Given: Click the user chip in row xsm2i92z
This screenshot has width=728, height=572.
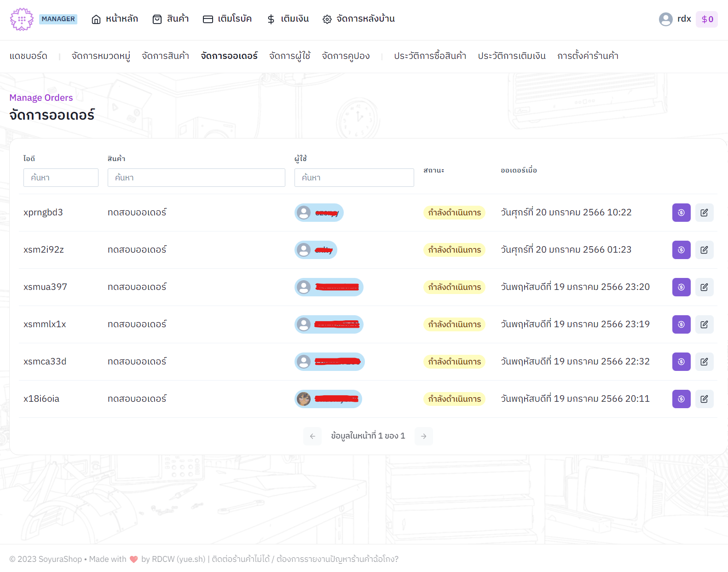Looking at the screenshot, I should 316,250.
